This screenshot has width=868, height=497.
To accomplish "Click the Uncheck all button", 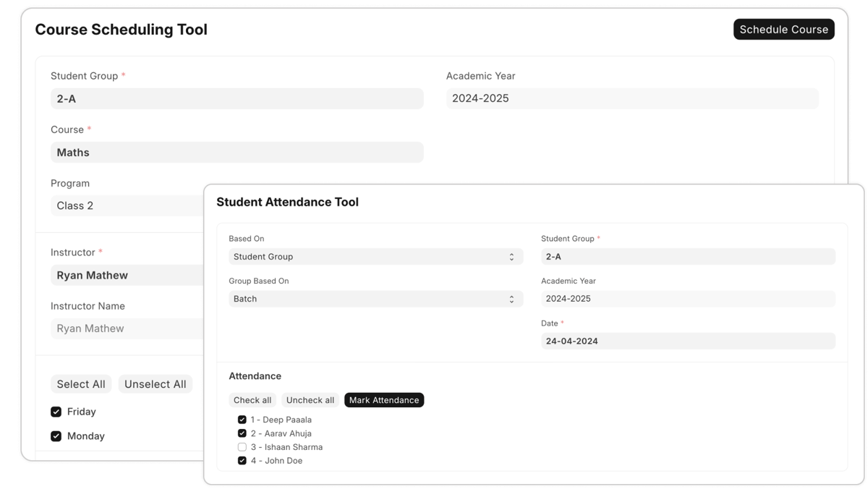I will tap(310, 400).
